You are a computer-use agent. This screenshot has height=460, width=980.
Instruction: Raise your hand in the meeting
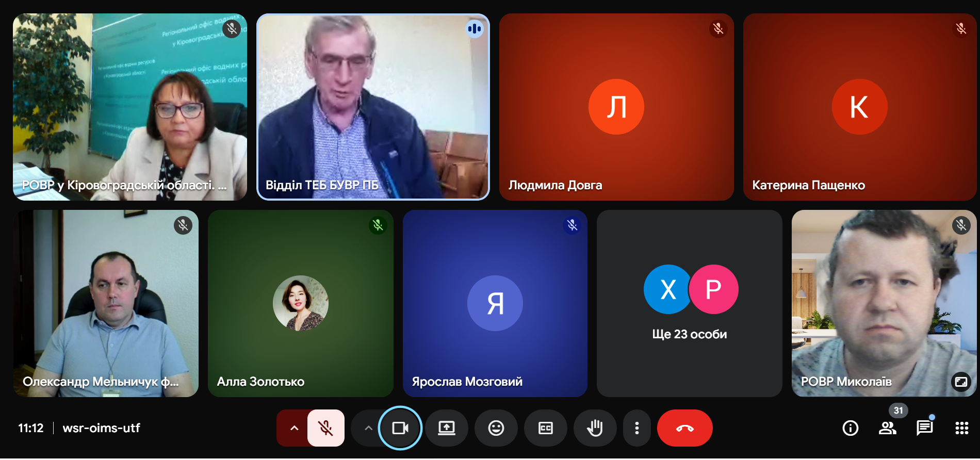(x=595, y=428)
